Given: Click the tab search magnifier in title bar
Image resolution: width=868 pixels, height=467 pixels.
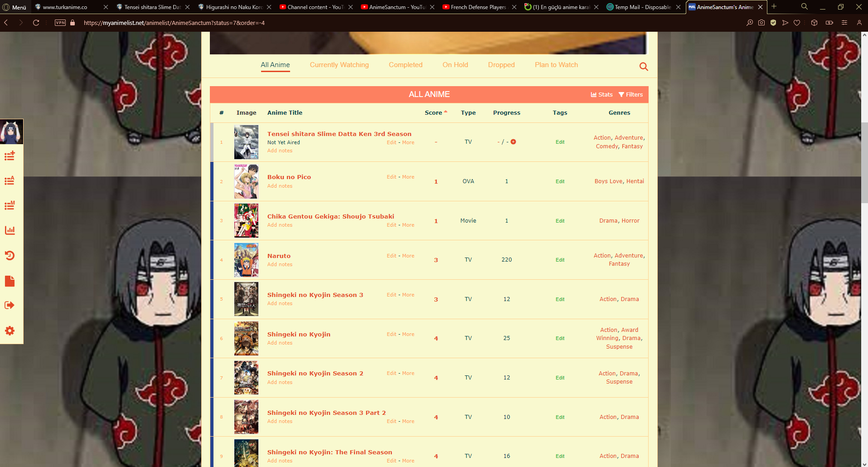Looking at the screenshot, I should click(805, 7).
